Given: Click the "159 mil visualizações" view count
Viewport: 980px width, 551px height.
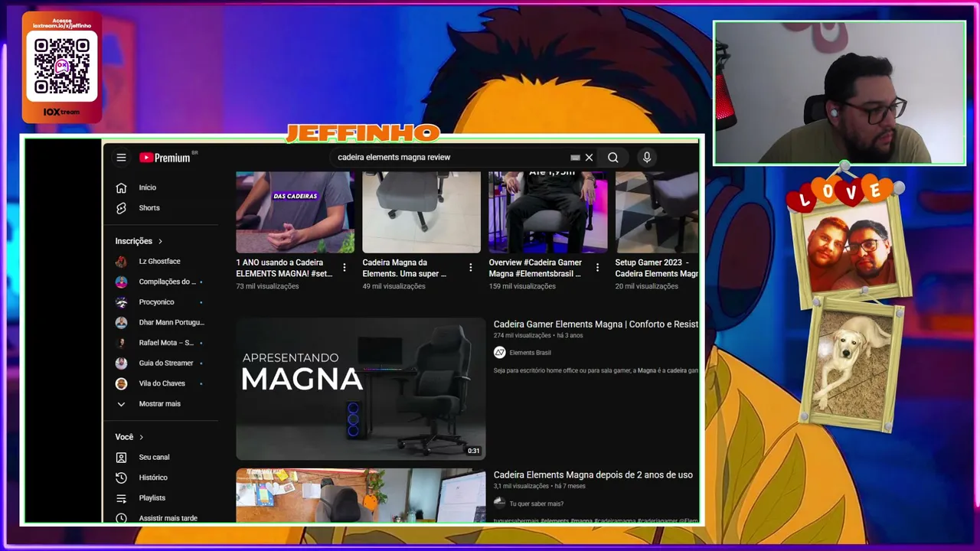Looking at the screenshot, I should (522, 286).
